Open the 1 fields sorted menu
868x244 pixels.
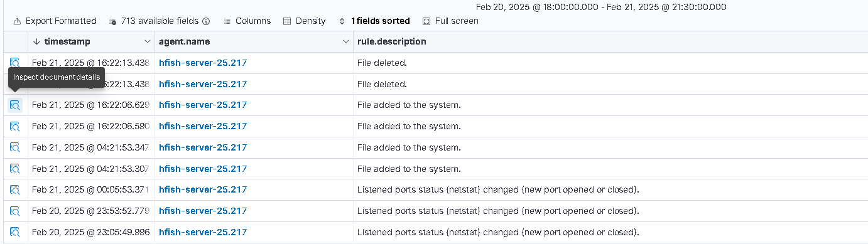(x=374, y=21)
